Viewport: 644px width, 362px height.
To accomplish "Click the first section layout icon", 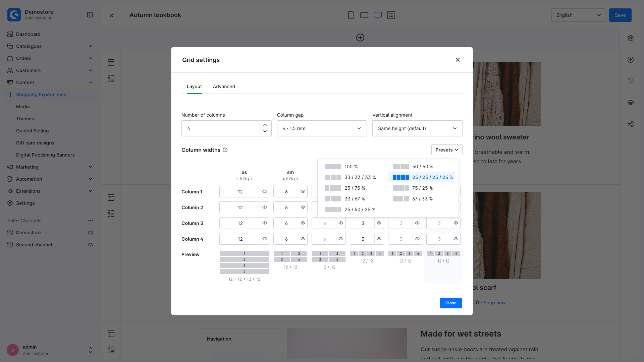I will (x=111, y=63).
